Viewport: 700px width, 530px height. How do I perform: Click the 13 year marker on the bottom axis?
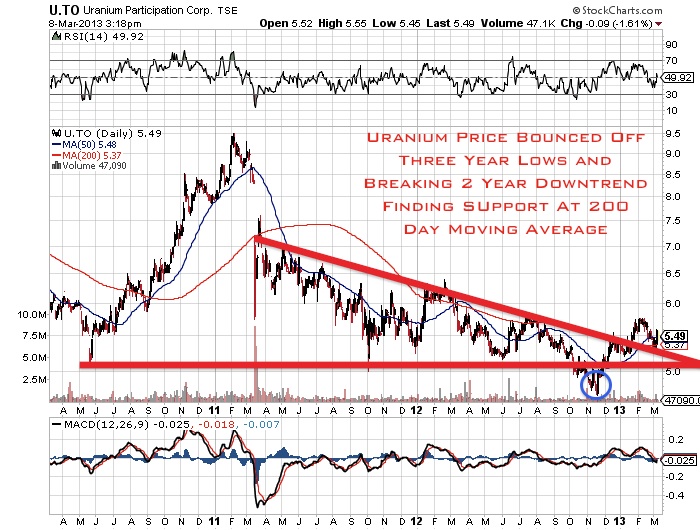point(619,521)
